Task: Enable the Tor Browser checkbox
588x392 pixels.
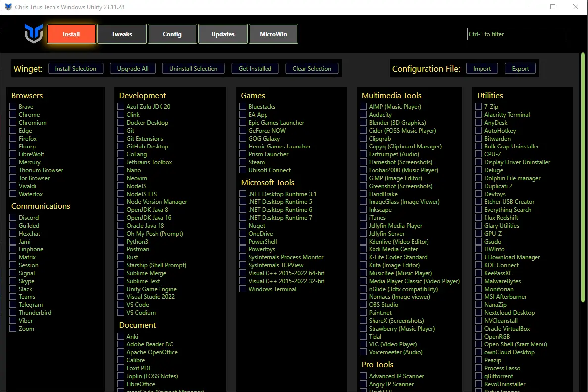Action: click(x=13, y=178)
